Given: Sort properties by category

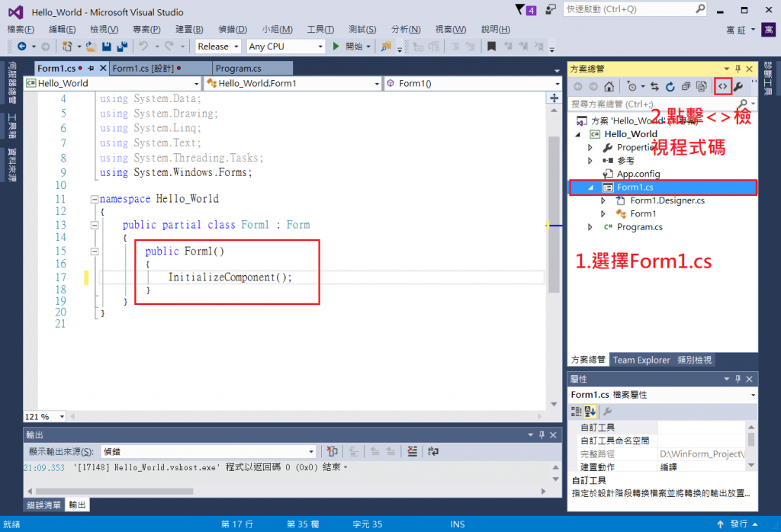Looking at the screenshot, I should tap(577, 411).
